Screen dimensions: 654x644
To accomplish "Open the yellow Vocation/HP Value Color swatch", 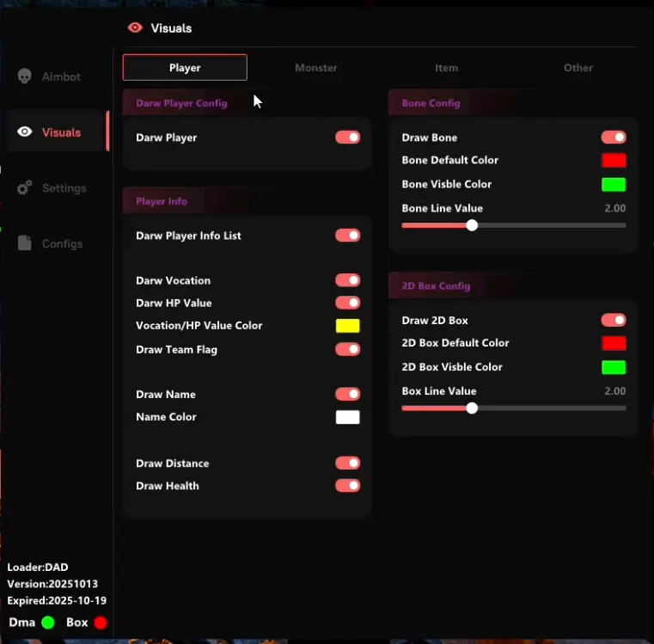I will pos(347,326).
